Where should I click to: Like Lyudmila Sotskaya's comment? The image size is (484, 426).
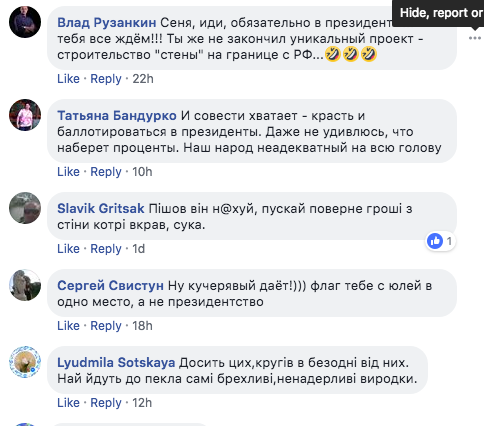click(x=68, y=403)
